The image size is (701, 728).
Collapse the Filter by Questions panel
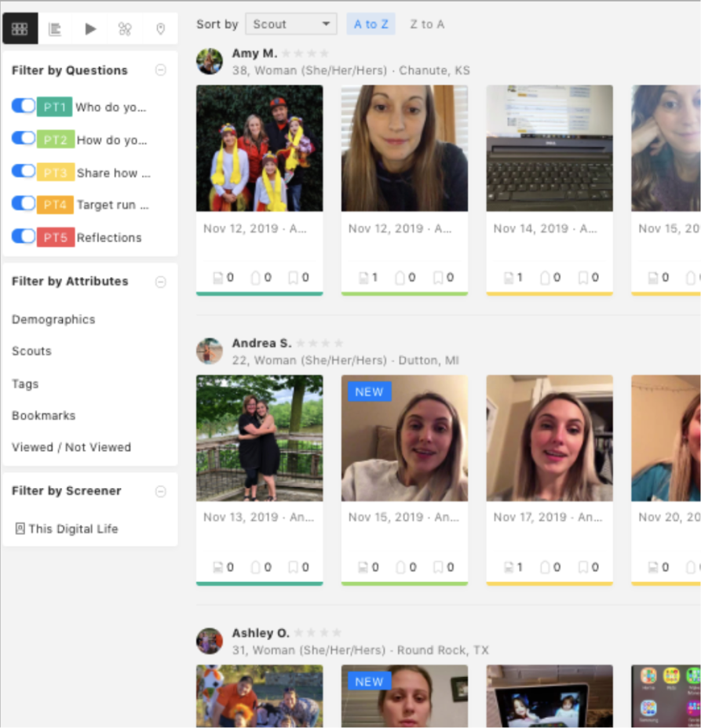coord(161,70)
